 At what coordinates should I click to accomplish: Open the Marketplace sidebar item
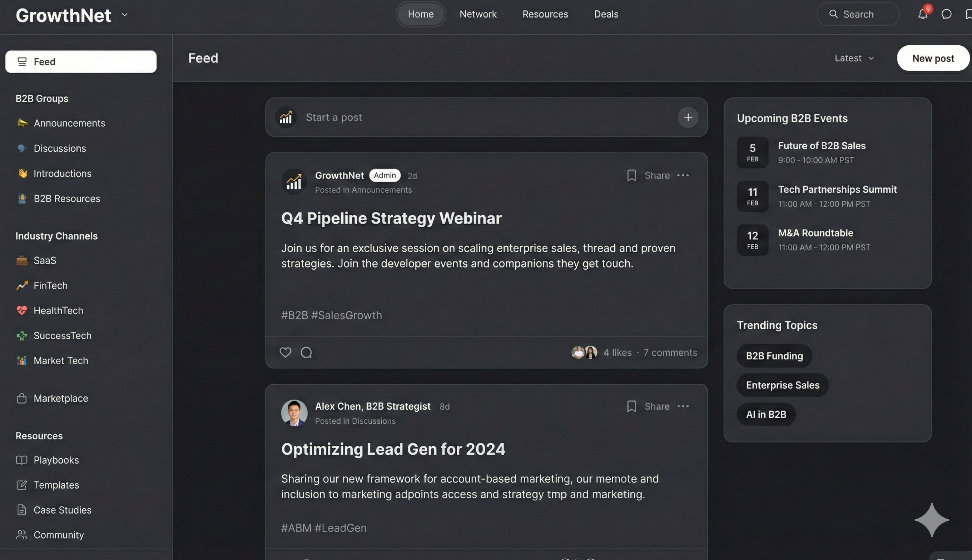coord(61,398)
